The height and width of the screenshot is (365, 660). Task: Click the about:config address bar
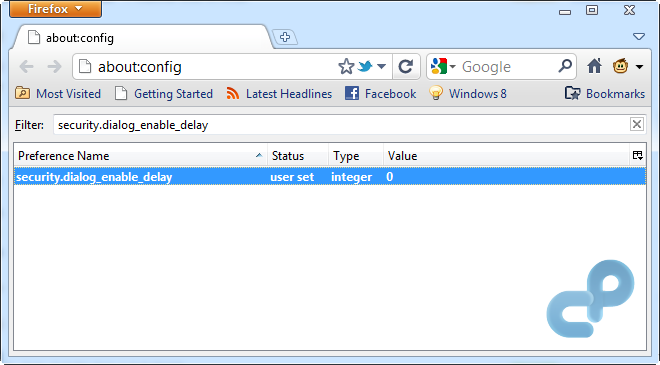click(x=206, y=67)
